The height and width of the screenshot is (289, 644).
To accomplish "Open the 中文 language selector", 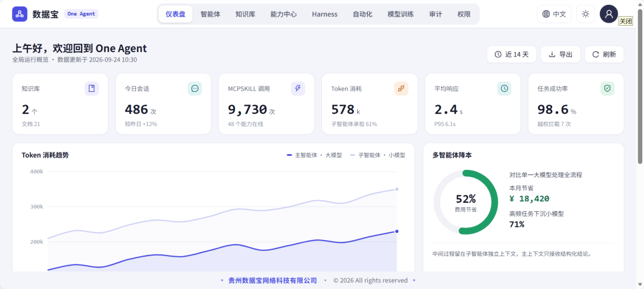I will pyautogui.click(x=554, y=14).
